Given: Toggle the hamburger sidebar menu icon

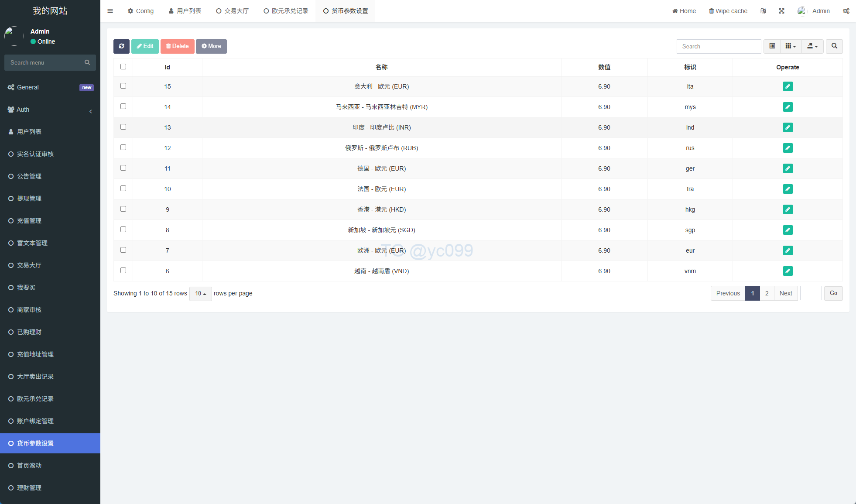Looking at the screenshot, I should (x=110, y=11).
